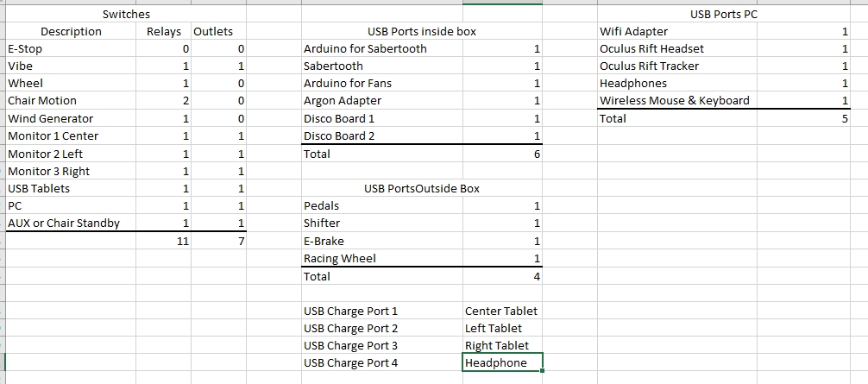This screenshot has height=384, width=868.
Task: Click the USB Ports inside box heading
Action: 422,32
